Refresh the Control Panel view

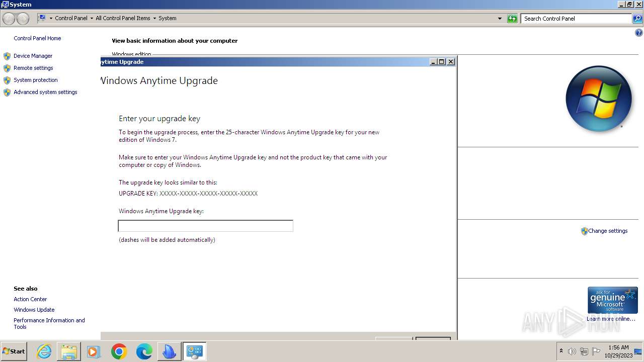tap(512, 19)
